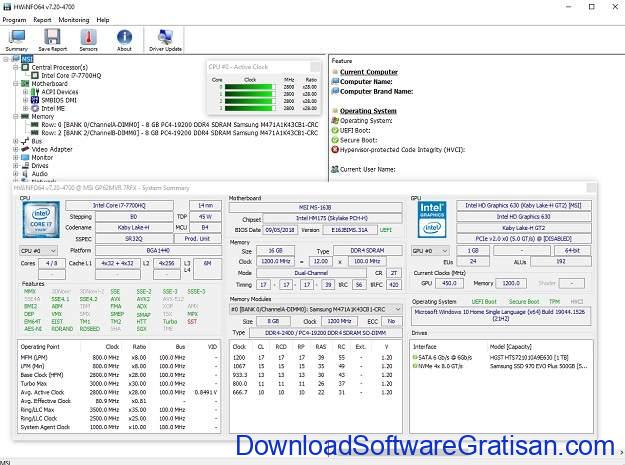Click the Operating System heading link
The height and width of the screenshot is (465, 625).
[x=368, y=111]
